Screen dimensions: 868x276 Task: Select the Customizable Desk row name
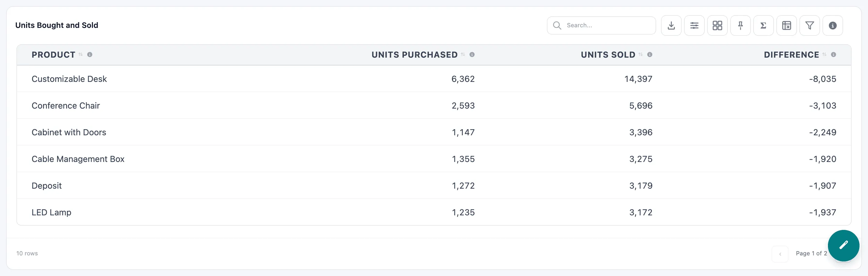tap(69, 79)
